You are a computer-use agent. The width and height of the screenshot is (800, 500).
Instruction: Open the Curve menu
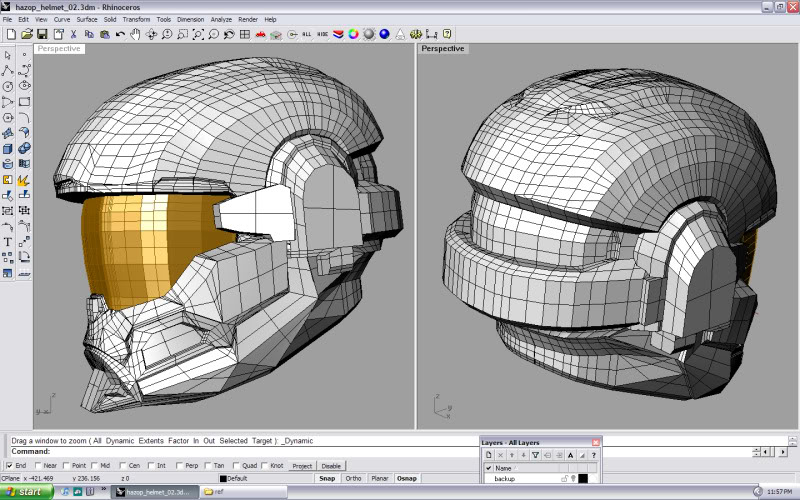tap(62, 19)
